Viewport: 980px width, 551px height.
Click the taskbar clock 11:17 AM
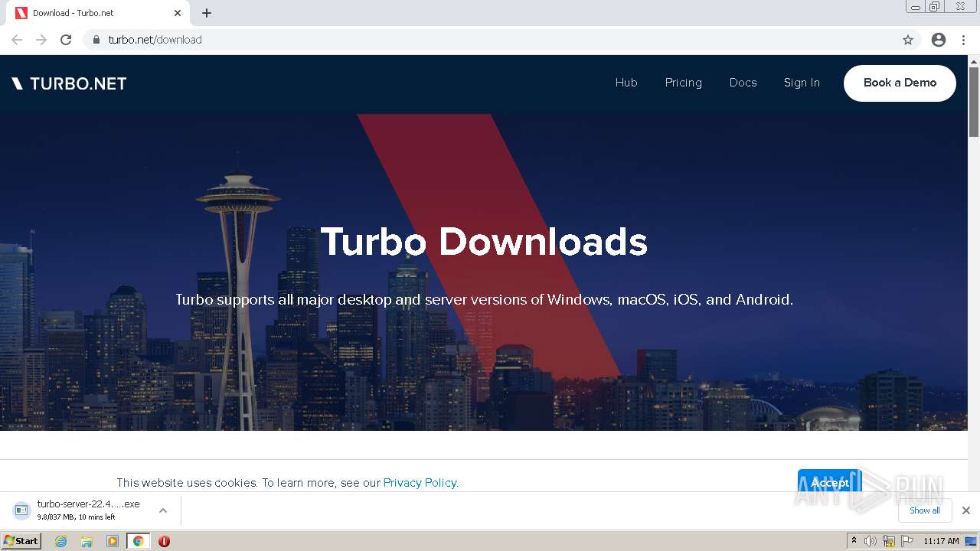[x=941, y=541]
